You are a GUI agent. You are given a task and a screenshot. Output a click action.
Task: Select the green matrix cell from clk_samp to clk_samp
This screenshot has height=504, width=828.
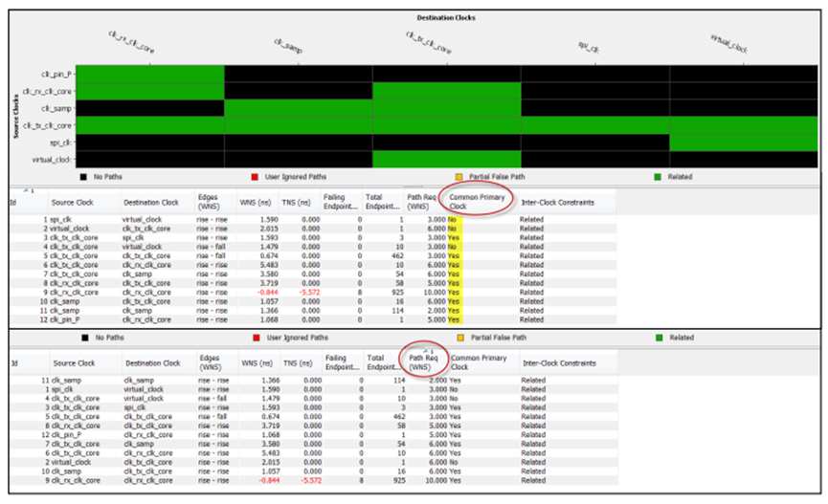(x=299, y=108)
